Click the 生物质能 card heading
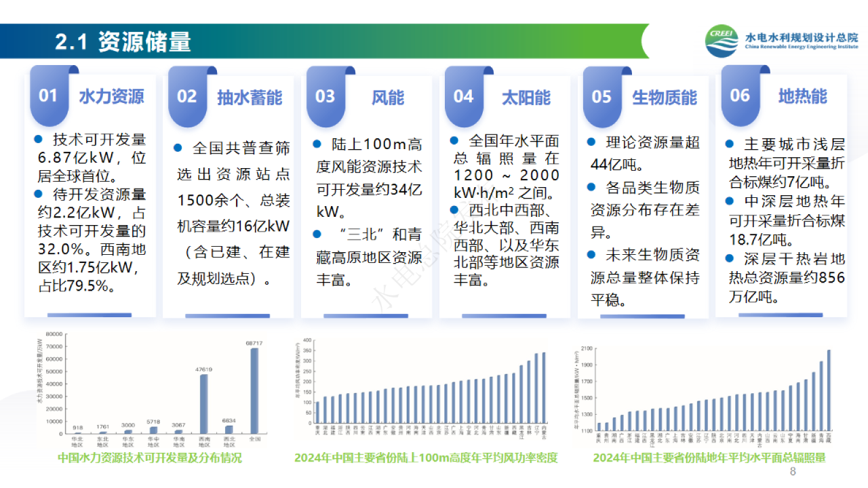The width and height of the screenshot is (868, 488). coord(665,97)
